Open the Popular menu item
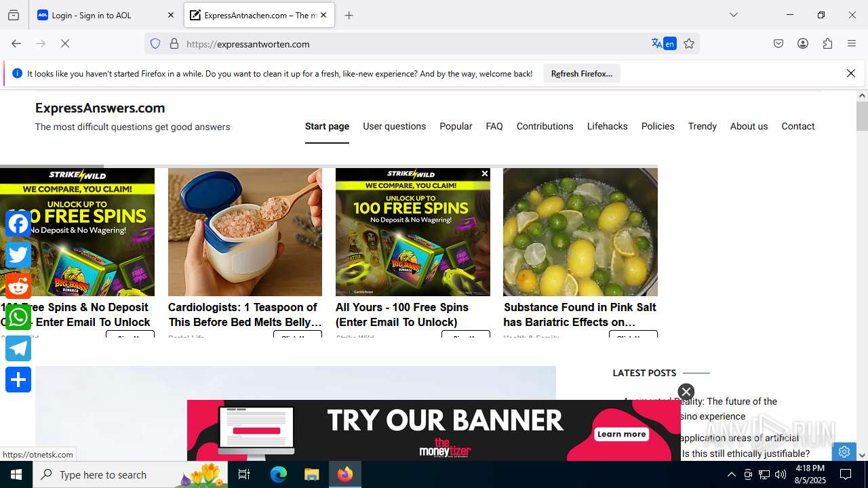This screenshot has height=488, width=868. click(x=456, y=126)
